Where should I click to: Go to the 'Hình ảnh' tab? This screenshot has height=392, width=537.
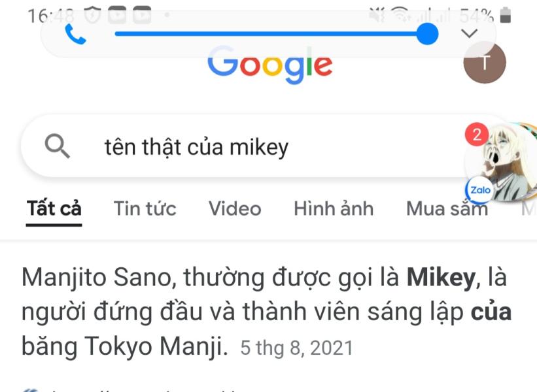334,208
